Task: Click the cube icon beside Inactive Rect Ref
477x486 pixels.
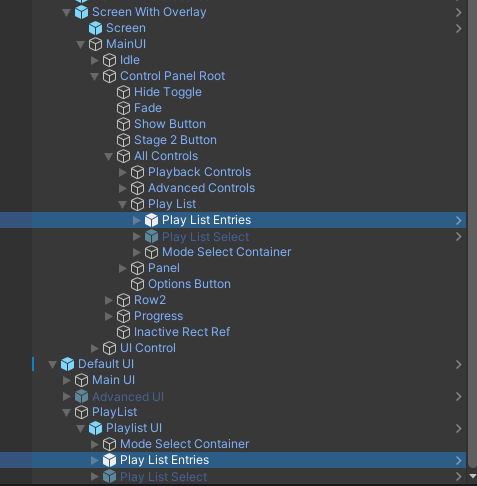Action: 123,332
